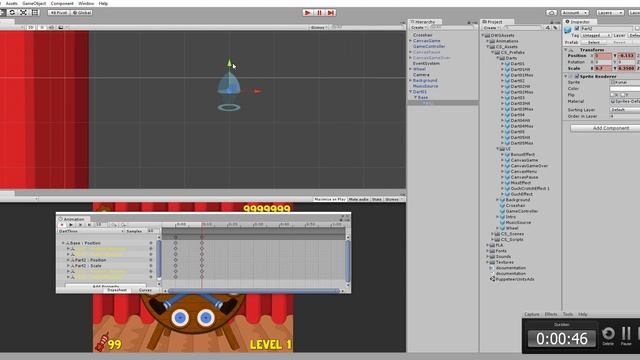Toggle Flip X checkbox
Image resolution: width=640 pixels, height=360 pixels.
pos(613,95)
